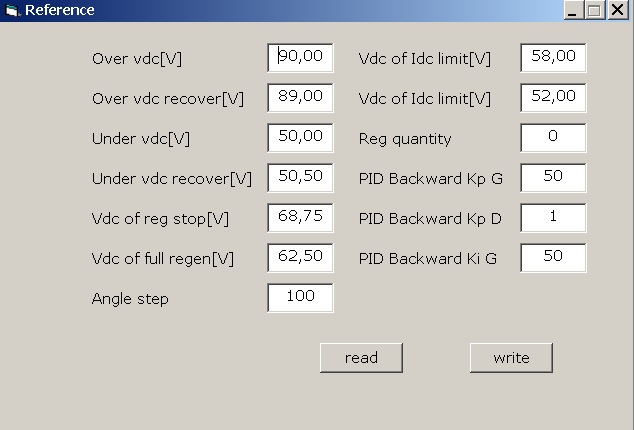Focus the Vdc of reg stop[V] field

coord(300,217)
